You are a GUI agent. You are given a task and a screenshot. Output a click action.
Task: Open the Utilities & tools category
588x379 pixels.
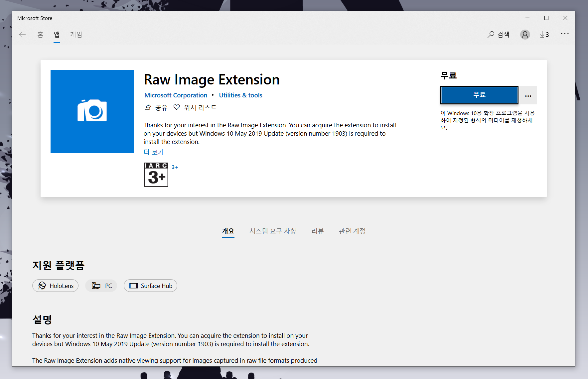click(240, 95)
